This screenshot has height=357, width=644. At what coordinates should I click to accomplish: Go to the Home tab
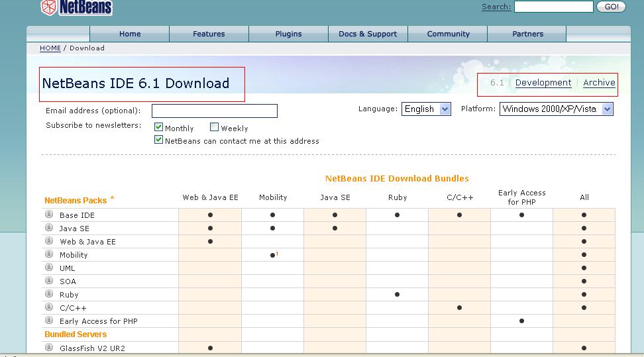coord(130,34)
